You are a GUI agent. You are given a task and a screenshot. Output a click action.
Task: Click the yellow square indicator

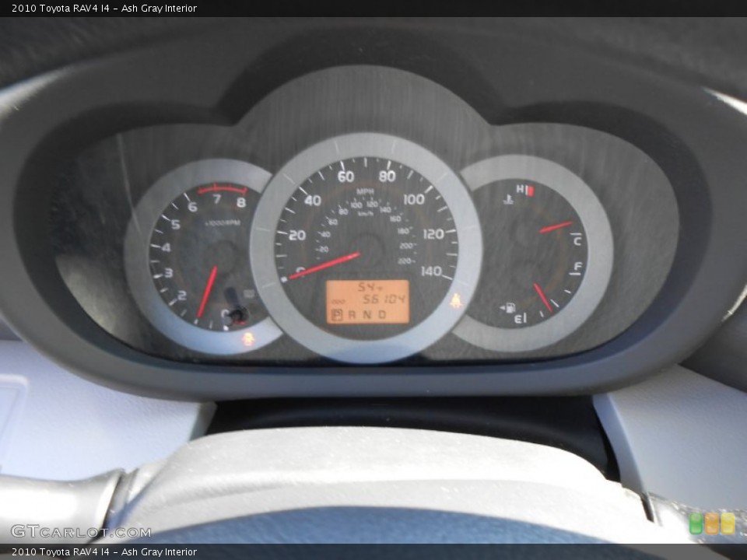728,523
